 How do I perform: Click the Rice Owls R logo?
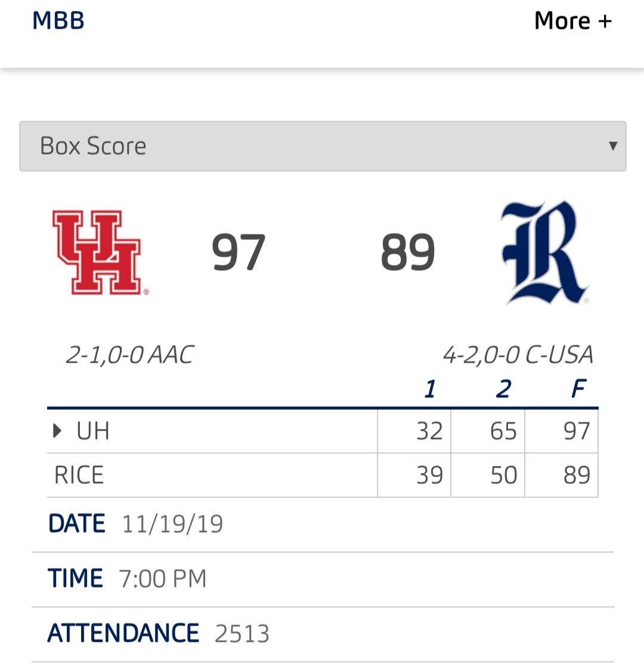point(545,252)
